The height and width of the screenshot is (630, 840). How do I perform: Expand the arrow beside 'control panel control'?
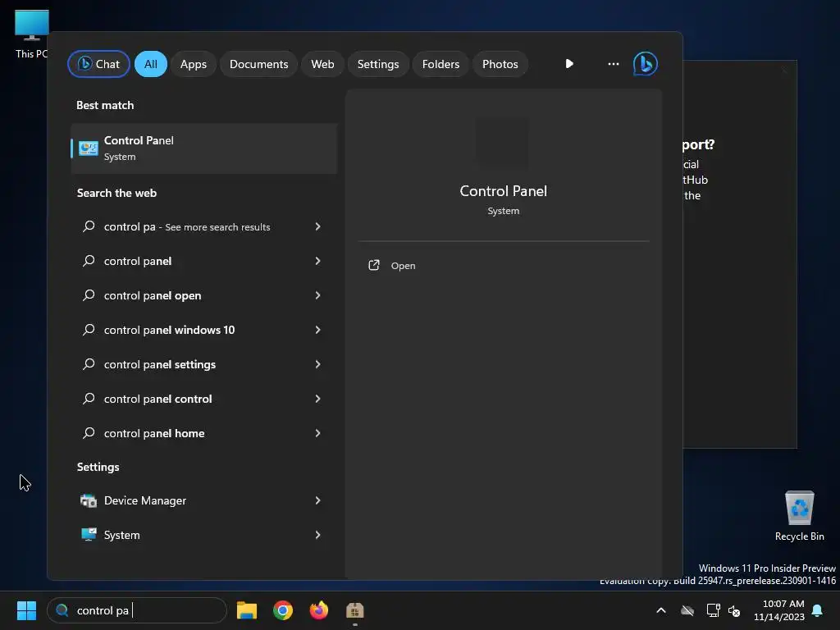[x=317, y=399]
